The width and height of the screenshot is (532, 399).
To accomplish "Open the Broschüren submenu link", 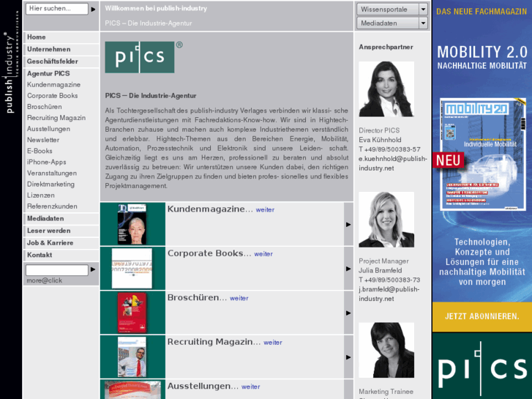I will tap(45, 107).
